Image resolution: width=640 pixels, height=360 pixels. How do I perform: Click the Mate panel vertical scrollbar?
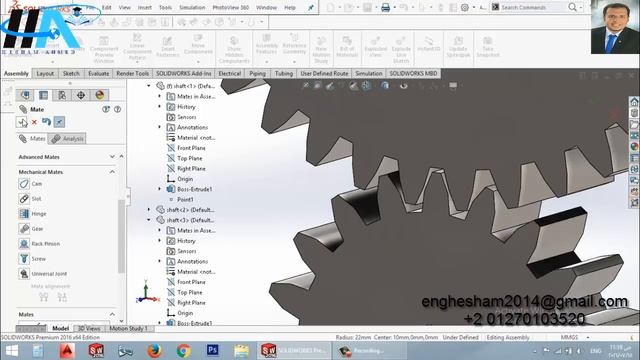[x=121, y=236]
